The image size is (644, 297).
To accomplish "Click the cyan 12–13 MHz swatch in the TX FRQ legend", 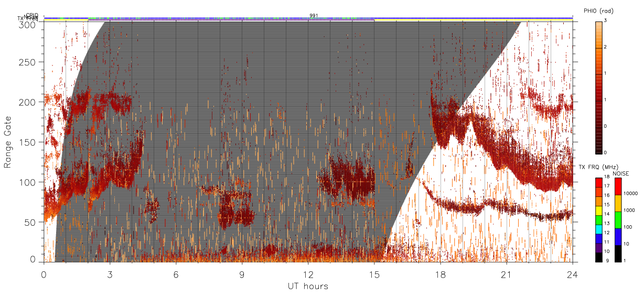I will tap(598, 228).
